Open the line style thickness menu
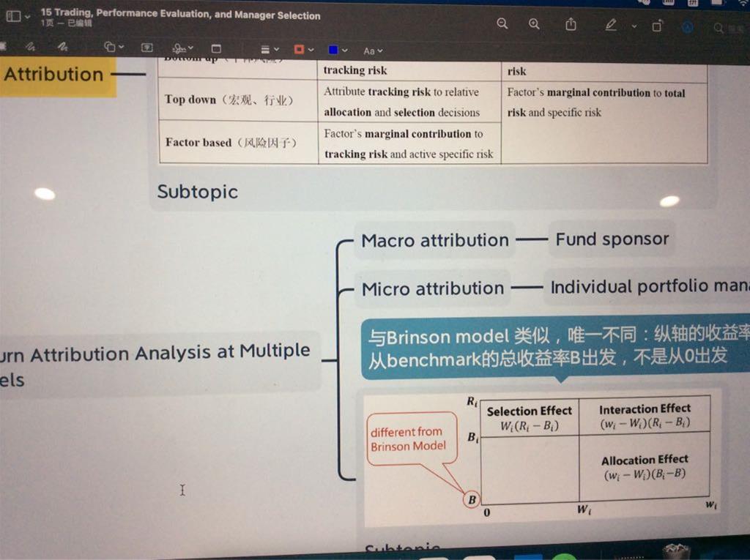750x560 pixels. pos(270,50)
